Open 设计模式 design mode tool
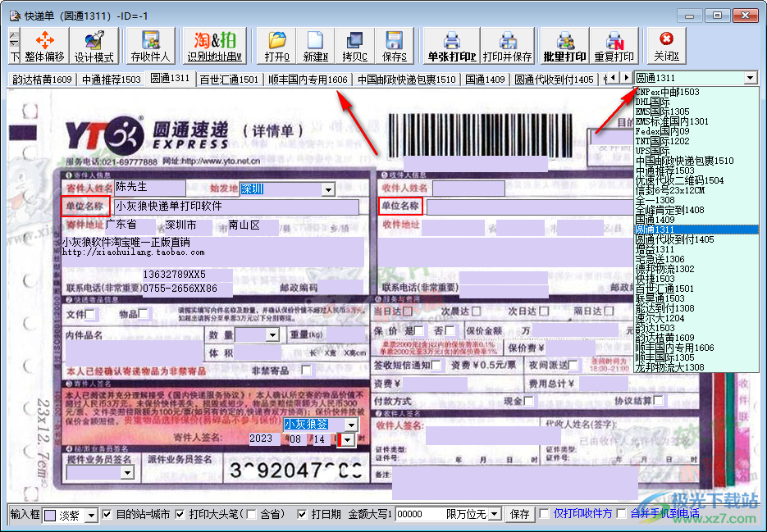The width and height of the screenshot is (767, 532). coord(94,45)
